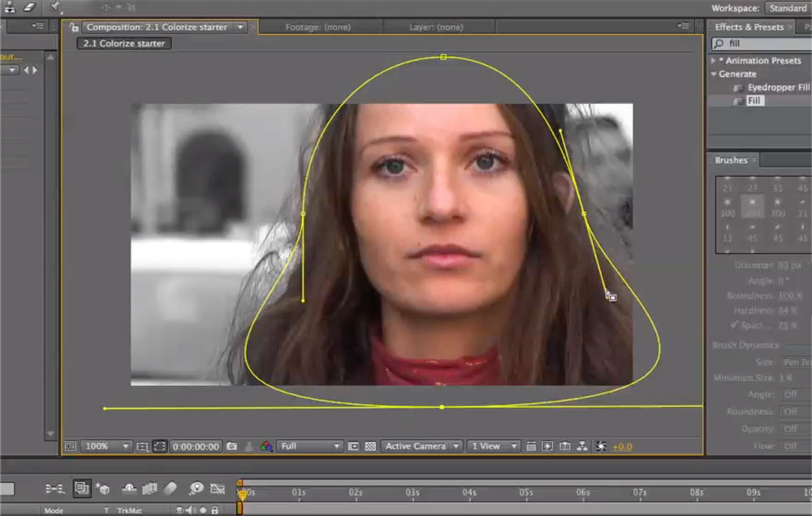Image resolution: width=812 pixels, height=516 pixels.
Task: Close the Brushes panel
Action: (x=754, y=161)
